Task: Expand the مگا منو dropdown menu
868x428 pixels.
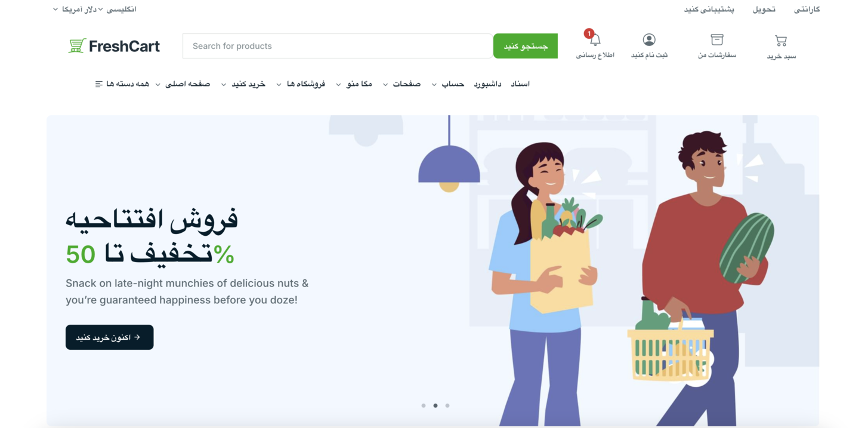Action: [354, 84]
